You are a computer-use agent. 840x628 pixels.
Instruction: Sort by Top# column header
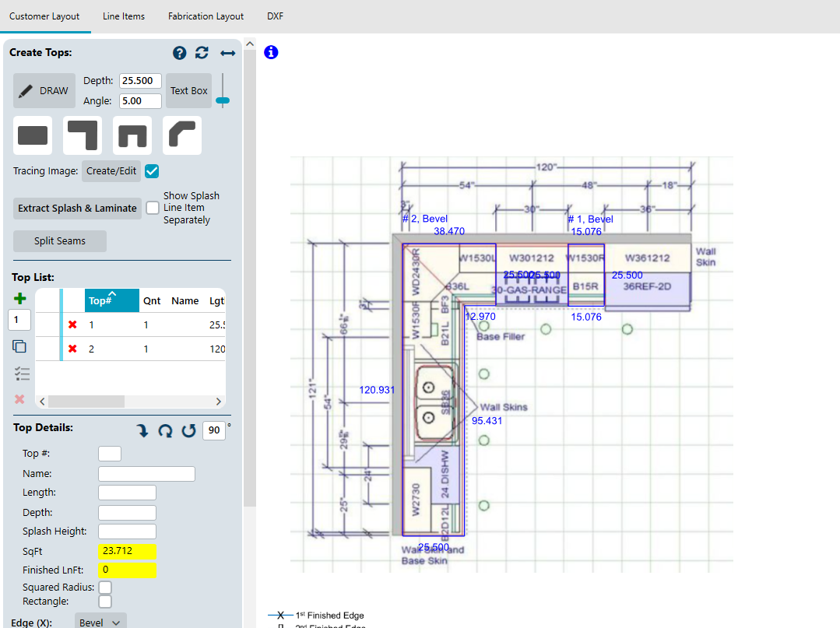112,300
